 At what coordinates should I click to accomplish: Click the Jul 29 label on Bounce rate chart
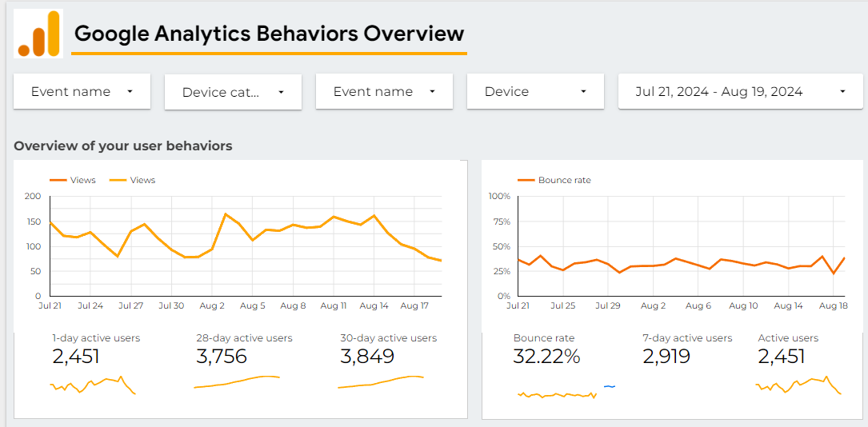point(608,305)
